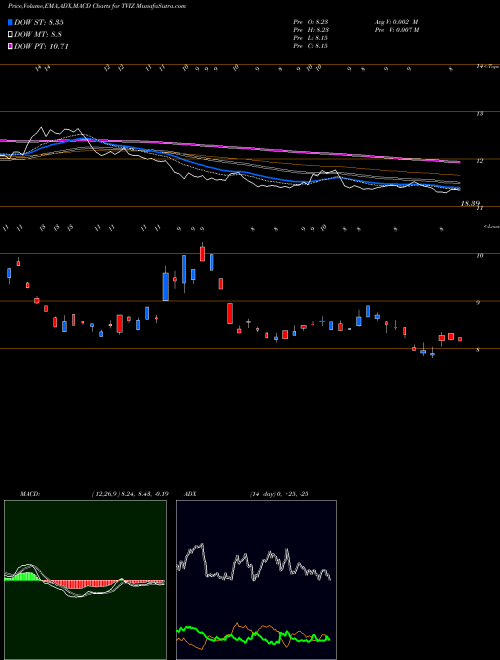Select the 'Pre L: 8.15' value
Viewport: 500px width, 660px height.
tap(311, 38)
